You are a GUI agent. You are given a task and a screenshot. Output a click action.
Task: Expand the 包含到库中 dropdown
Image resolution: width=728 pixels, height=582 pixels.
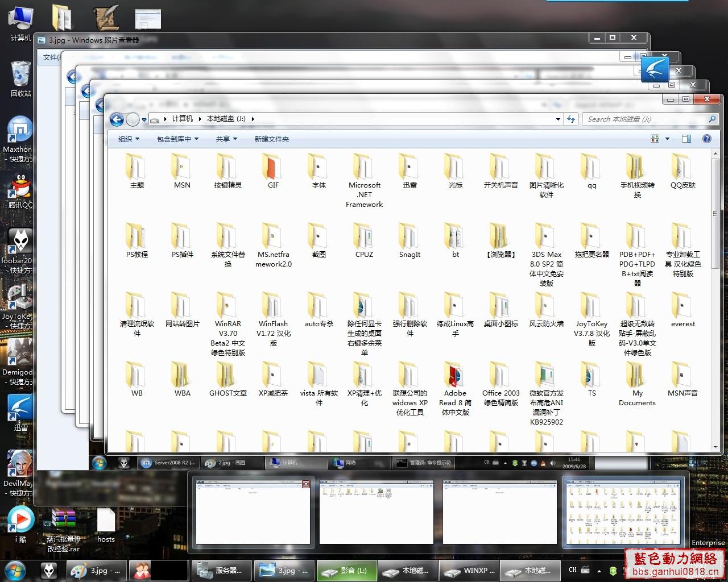coord(177,139)
